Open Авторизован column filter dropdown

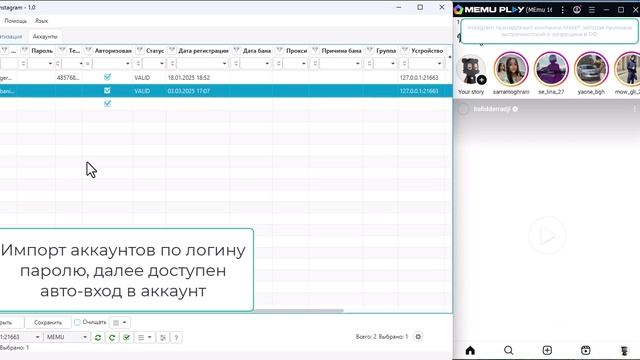127,64
